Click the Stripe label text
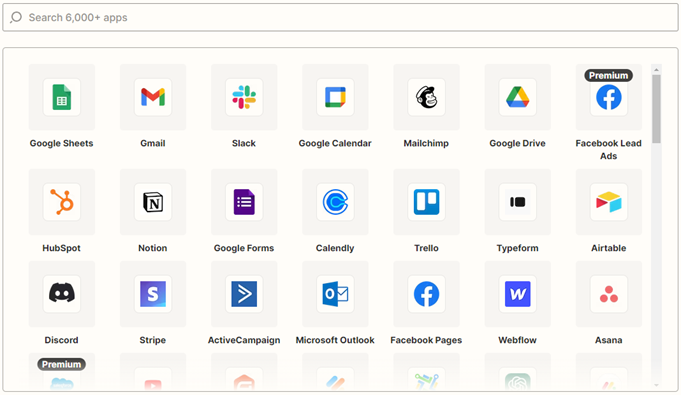The width and height of the screenshot is (681, 395). 152,340
